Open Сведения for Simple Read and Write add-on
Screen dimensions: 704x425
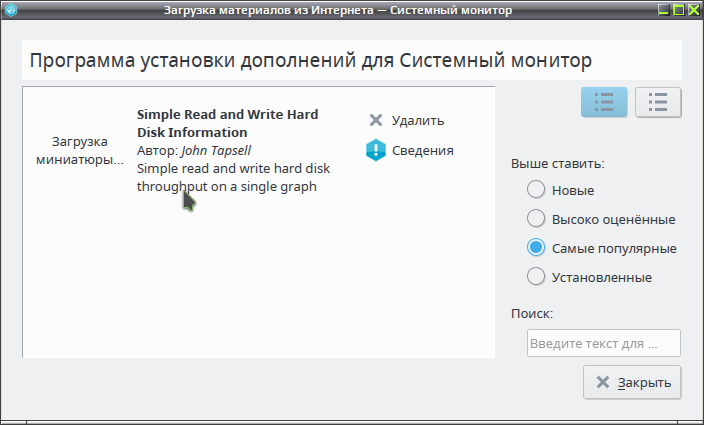point(410,150)
